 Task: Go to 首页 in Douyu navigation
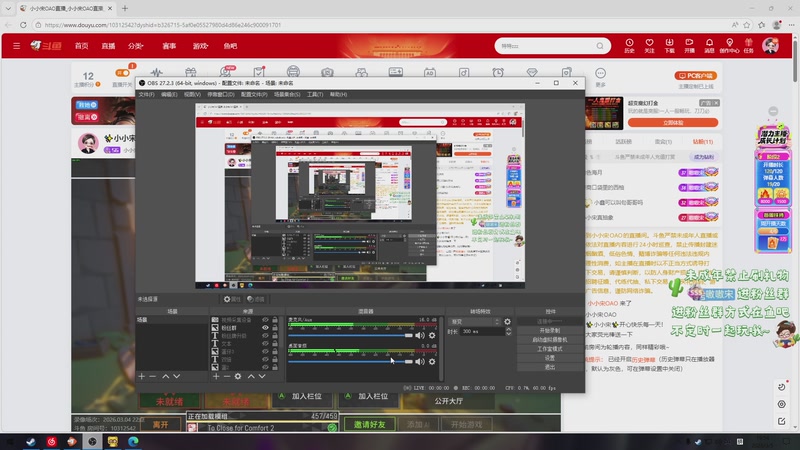[x=82, y=46]
